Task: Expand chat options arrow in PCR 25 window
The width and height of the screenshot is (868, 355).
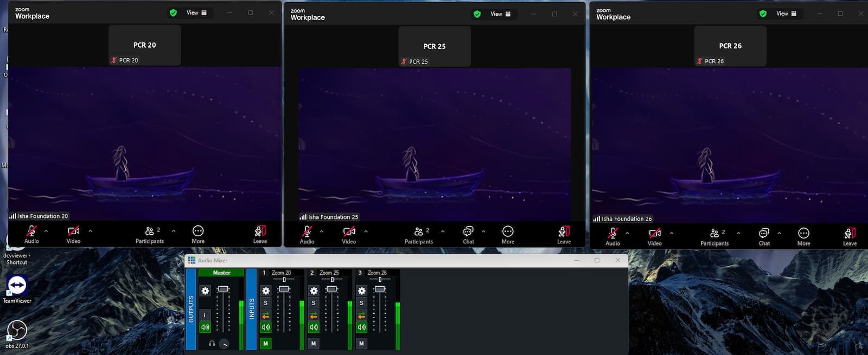Action: point(483,231)
